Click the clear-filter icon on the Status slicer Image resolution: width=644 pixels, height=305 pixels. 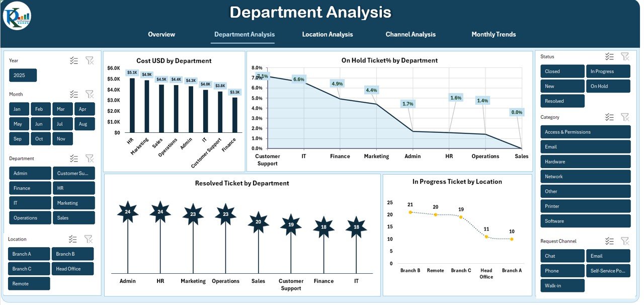coord(625,56)
